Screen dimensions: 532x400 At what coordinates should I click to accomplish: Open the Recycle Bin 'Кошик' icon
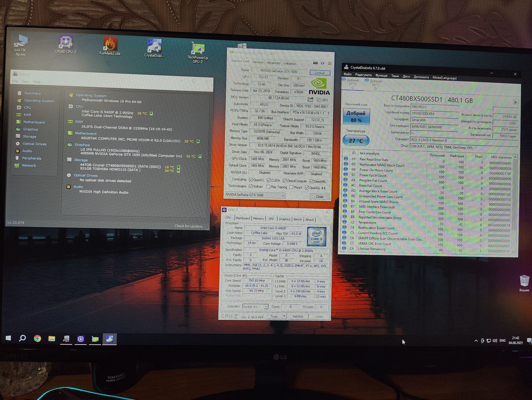coord(524,284)
